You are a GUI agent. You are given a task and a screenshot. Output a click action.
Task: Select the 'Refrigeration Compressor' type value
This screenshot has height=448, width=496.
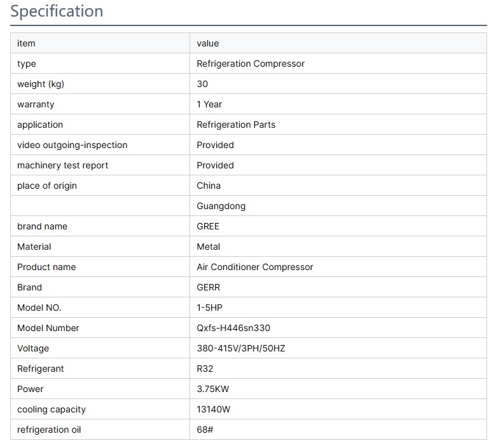[x=251, y=64]
